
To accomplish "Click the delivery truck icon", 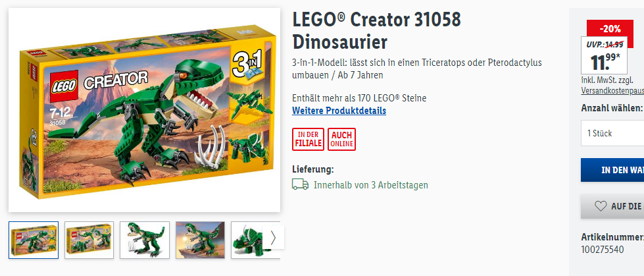I will click(300, 184).
